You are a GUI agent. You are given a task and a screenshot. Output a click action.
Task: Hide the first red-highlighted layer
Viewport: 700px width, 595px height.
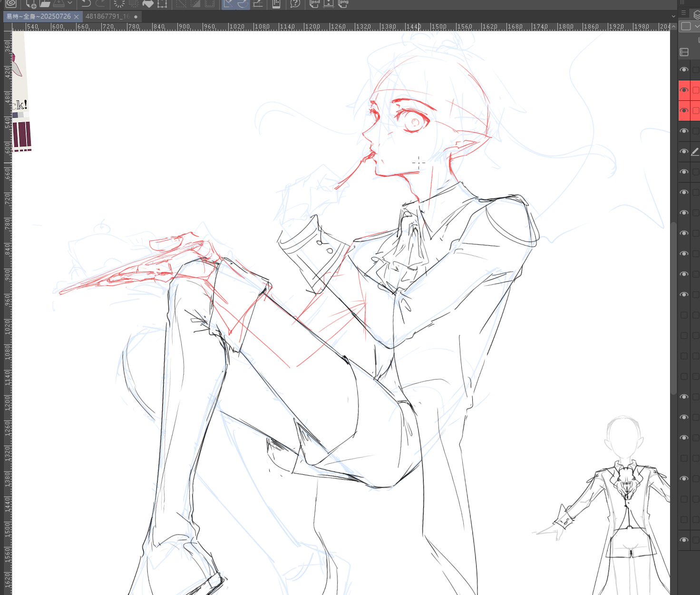tap(684, 90)
